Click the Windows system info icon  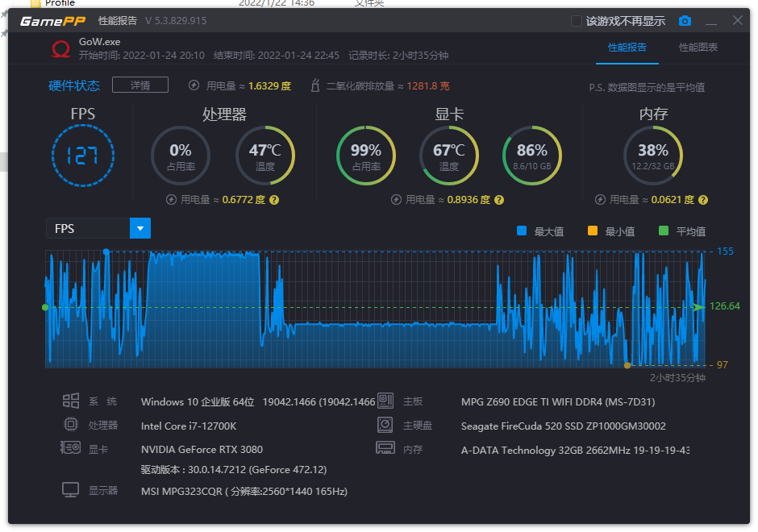coord(71,401)
